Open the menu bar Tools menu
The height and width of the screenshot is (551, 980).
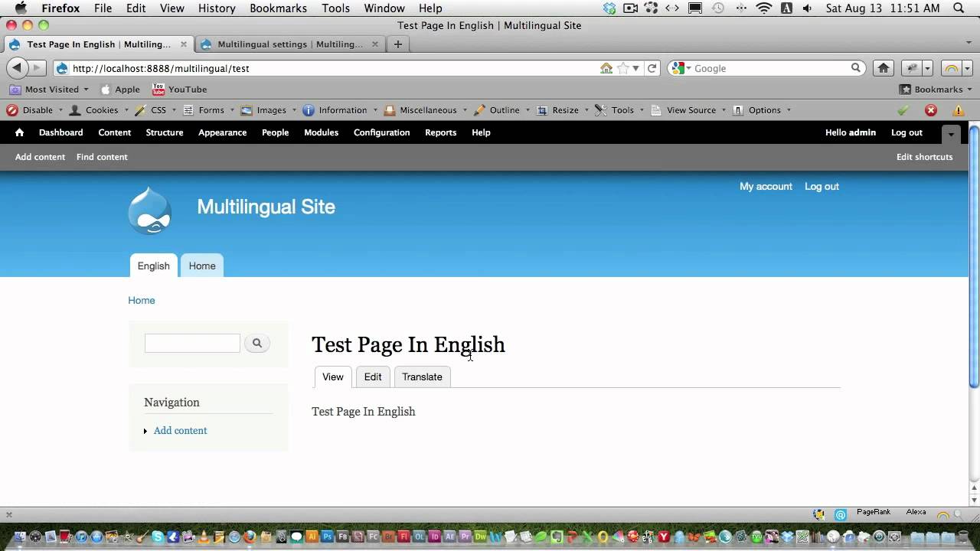pyautogui.click(x=335, y=8)
